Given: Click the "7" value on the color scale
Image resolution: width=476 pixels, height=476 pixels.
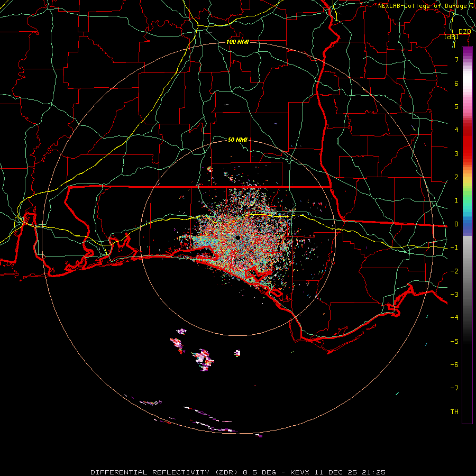Looking at the screenshot, I should point(456,59).
